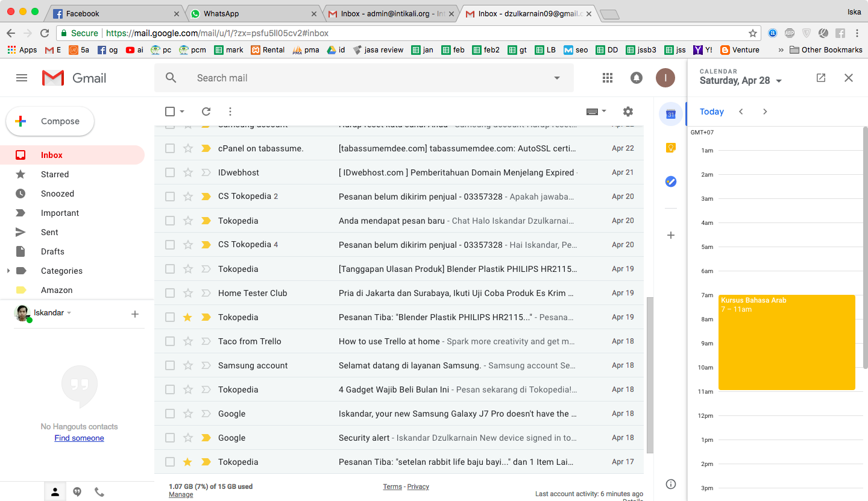Switch to the WhatsApp browser tab
Image resolution: width=868 pixels, height=501 pixels.
click(x=253, y=12)
